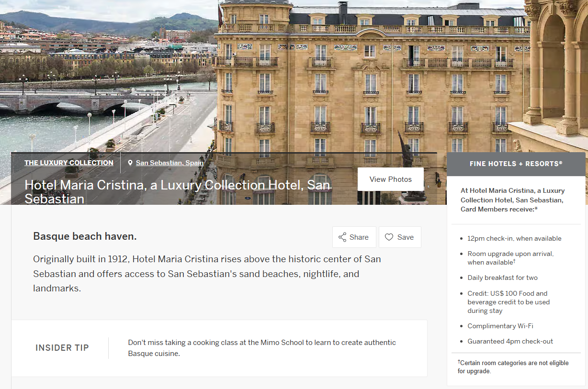Click the share icon
The width and height of the screenshot is (588, 389).
[342, 237]
